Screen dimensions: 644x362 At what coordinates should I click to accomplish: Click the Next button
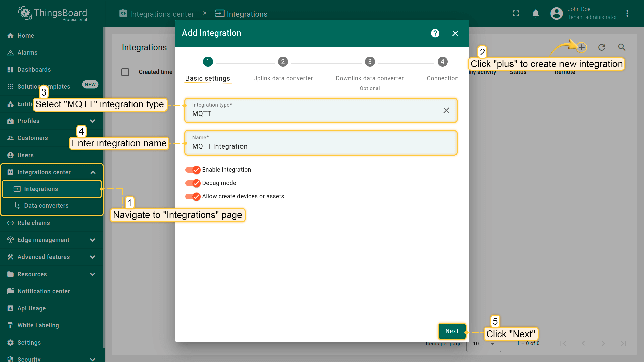coord(452,331)
